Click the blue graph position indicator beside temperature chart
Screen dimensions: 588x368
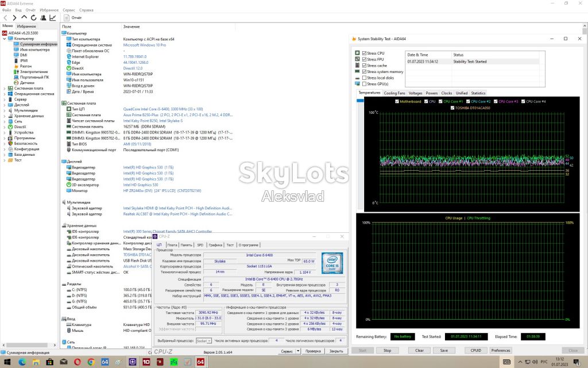pyautogui.click(x=361, y=101)
